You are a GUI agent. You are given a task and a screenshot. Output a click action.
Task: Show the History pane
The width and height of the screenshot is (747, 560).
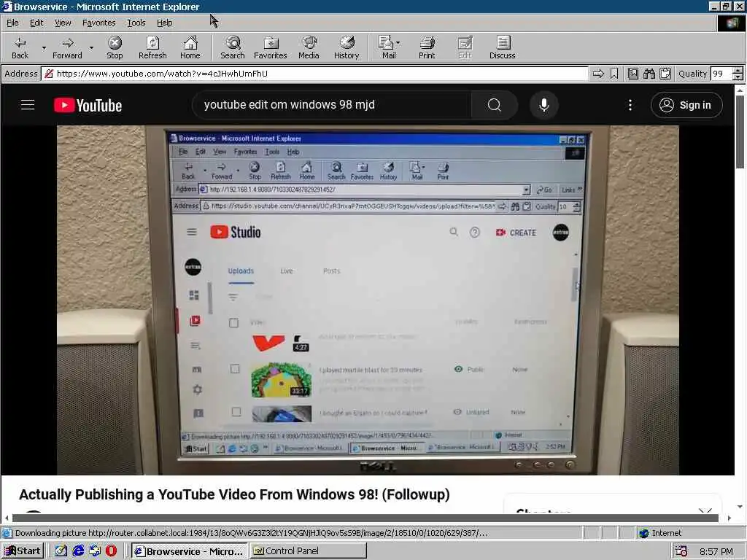[x=347, y=47]
